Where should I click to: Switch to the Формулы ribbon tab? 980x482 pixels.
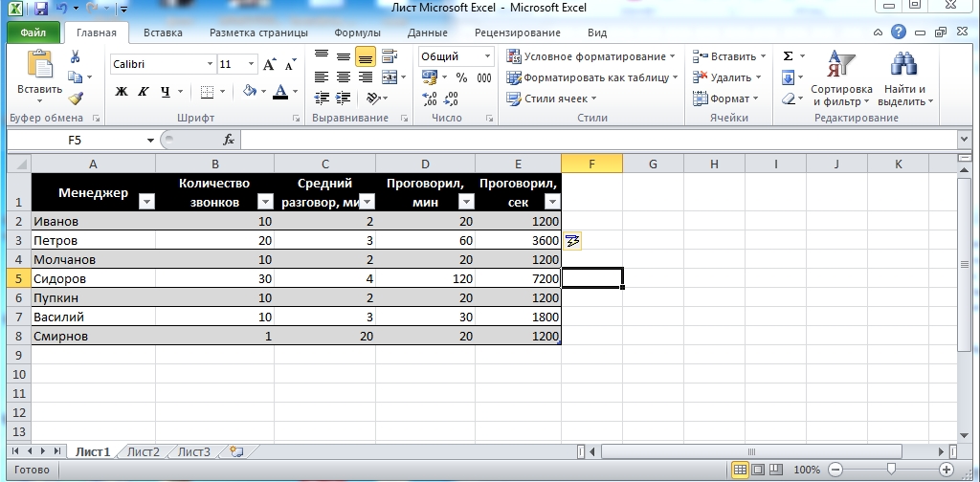tap(358, 33)
